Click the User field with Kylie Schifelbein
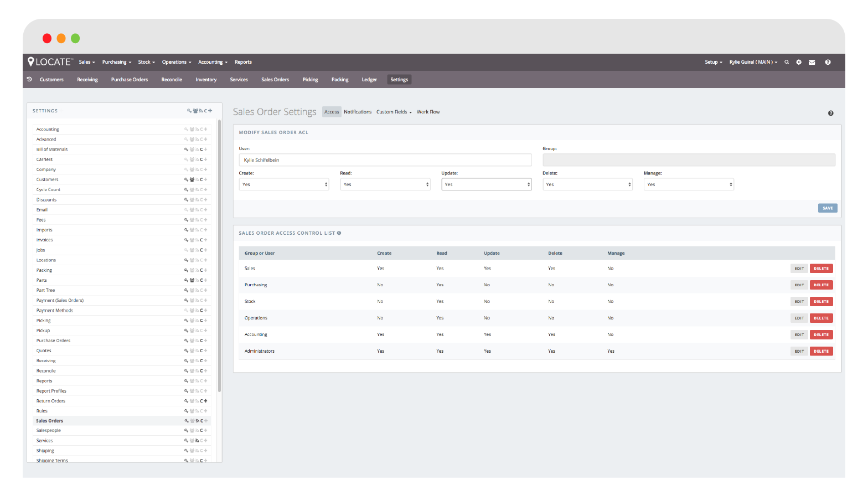 385,160
